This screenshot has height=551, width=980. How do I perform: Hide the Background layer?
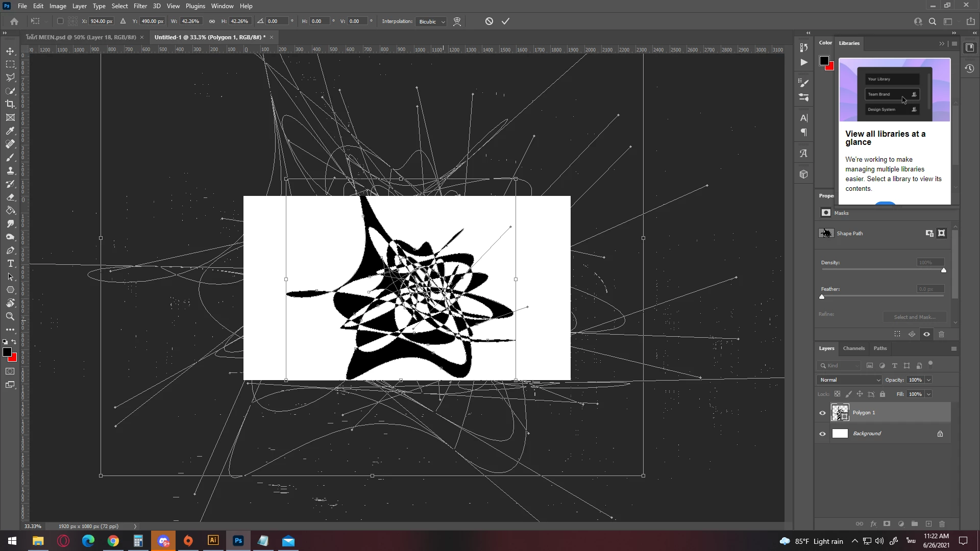tap(822, 434)
